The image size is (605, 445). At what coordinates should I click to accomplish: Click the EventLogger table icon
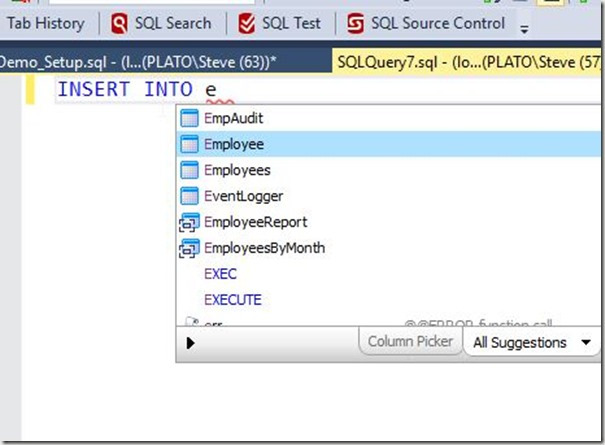tap(189, 196)
